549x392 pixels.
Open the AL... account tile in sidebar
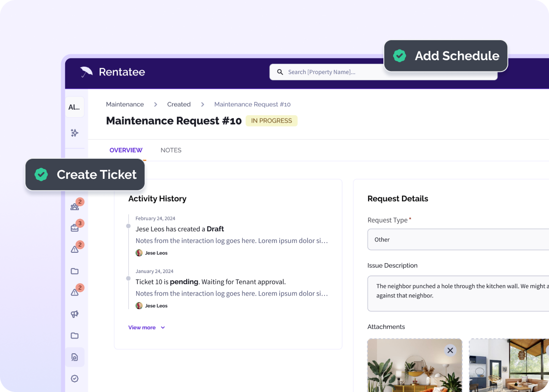(x=74, y=107)
